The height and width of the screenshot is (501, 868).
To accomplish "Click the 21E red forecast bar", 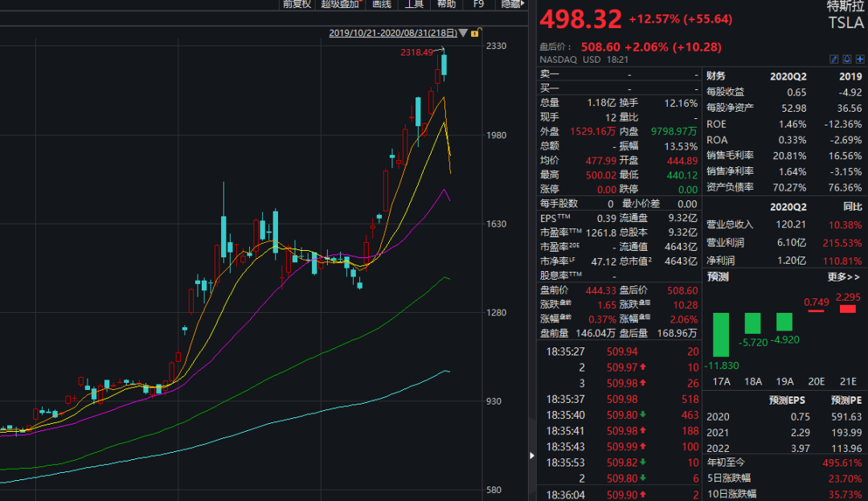I will 848,308.
